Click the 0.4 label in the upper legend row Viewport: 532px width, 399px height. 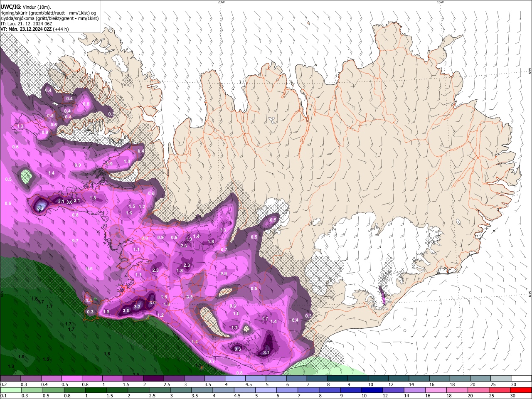tap(44, 384)
